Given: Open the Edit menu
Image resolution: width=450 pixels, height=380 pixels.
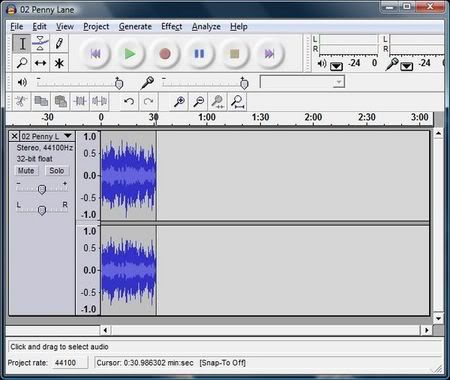Looking at the screenshot, I should [x=39, y=26].
